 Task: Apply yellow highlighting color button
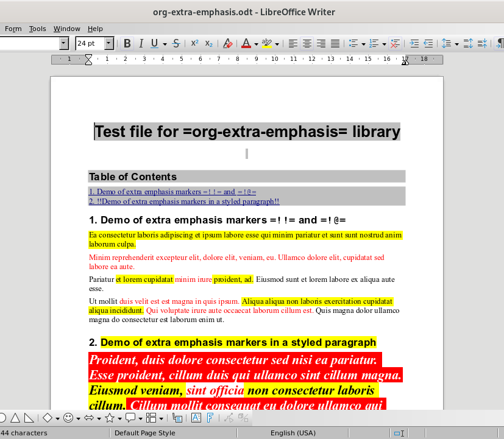(267, 43)
